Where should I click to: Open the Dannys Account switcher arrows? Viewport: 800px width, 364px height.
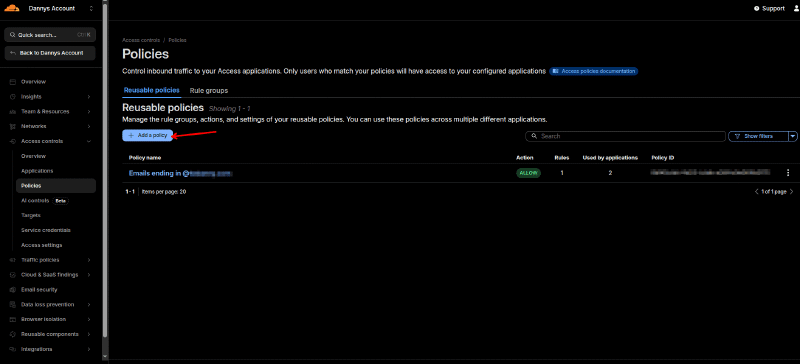point(91,9)
